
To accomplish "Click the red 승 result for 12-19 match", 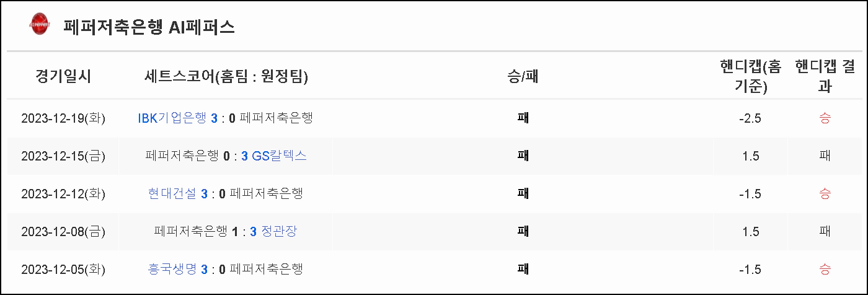I will coord(825,118).
